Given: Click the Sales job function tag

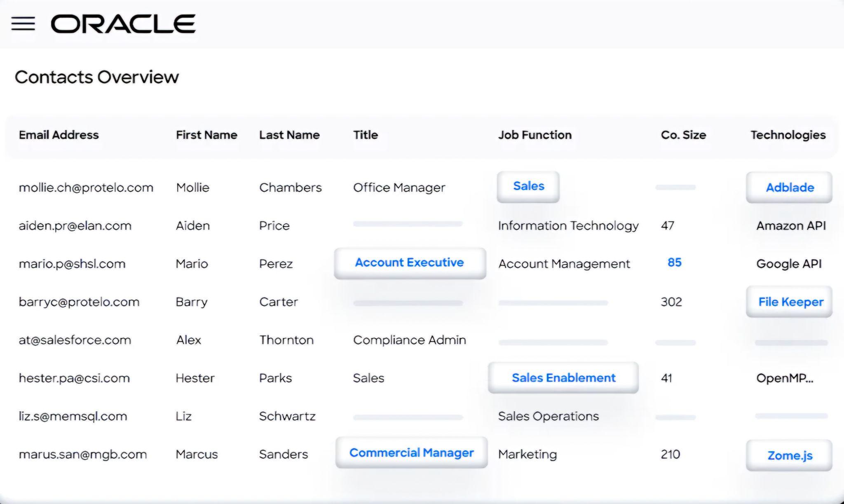Looking at the screenshot, I should click(528, 186).
